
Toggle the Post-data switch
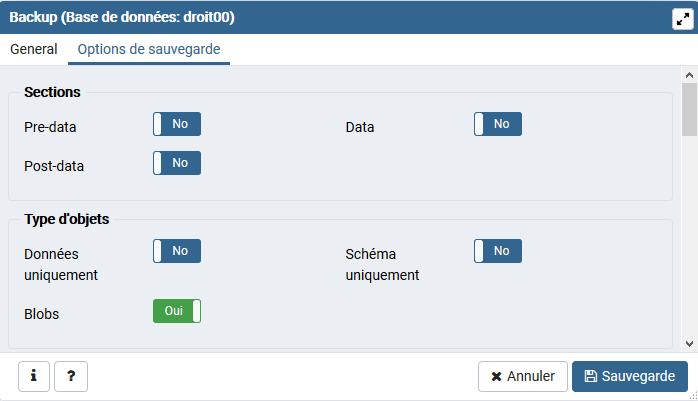(177, 163)
